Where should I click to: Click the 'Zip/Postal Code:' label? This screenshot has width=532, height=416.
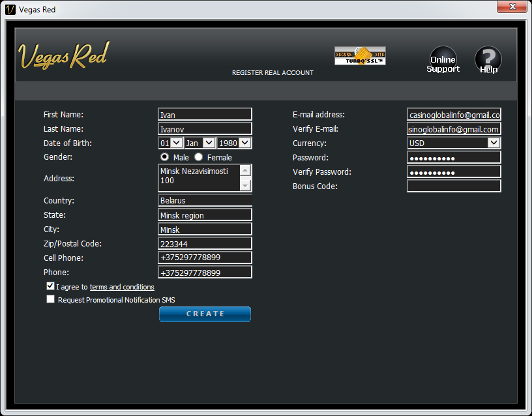pos(72,244)
